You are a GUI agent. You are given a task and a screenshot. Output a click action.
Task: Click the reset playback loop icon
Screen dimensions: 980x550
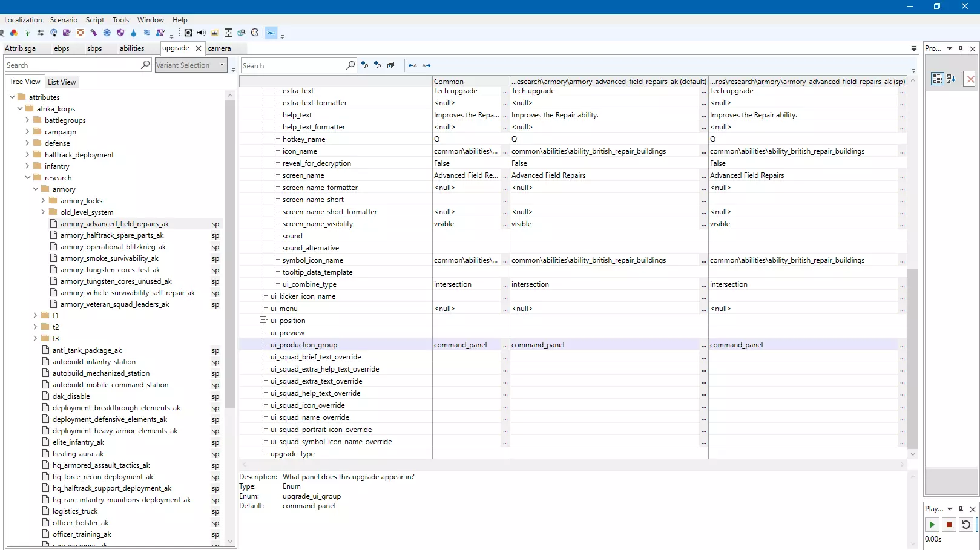click(x=965, y=525)
